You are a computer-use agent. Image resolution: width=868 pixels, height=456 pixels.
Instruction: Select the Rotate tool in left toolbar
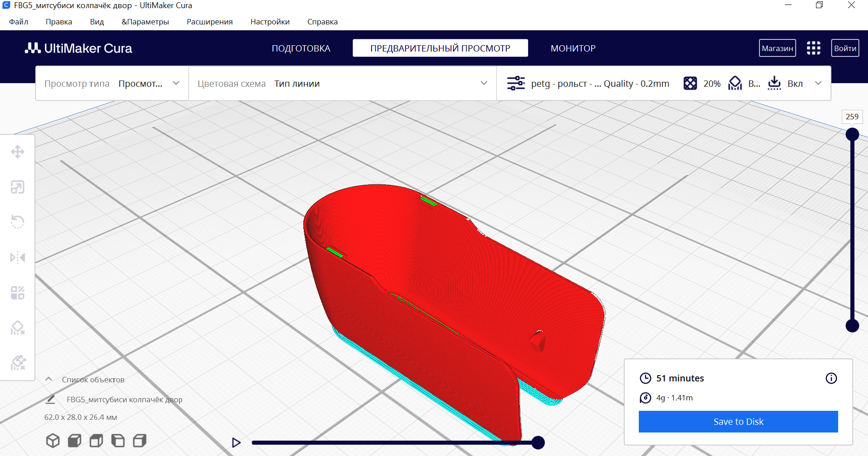(x=18, y=222)
